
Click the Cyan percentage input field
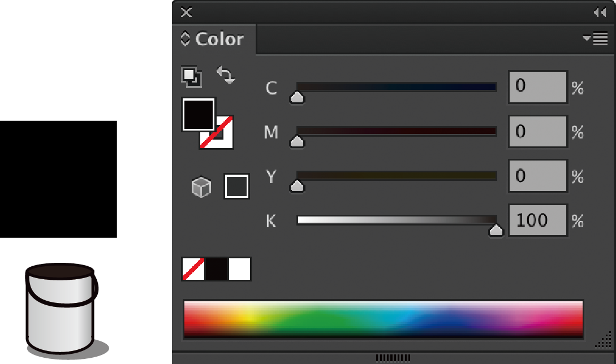pos(537,87)
